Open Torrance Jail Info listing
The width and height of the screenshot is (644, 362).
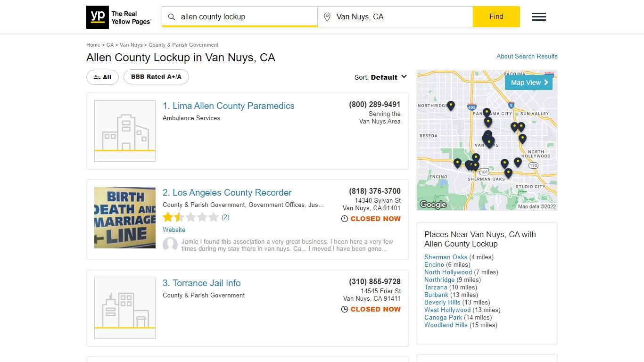pos(202,283)
